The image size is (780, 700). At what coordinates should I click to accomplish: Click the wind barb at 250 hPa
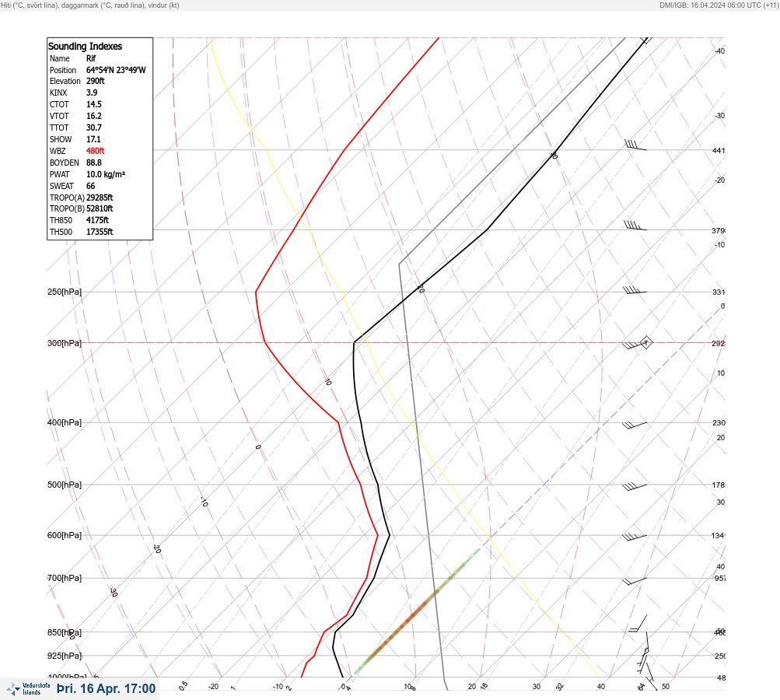[x=635, y=290]
